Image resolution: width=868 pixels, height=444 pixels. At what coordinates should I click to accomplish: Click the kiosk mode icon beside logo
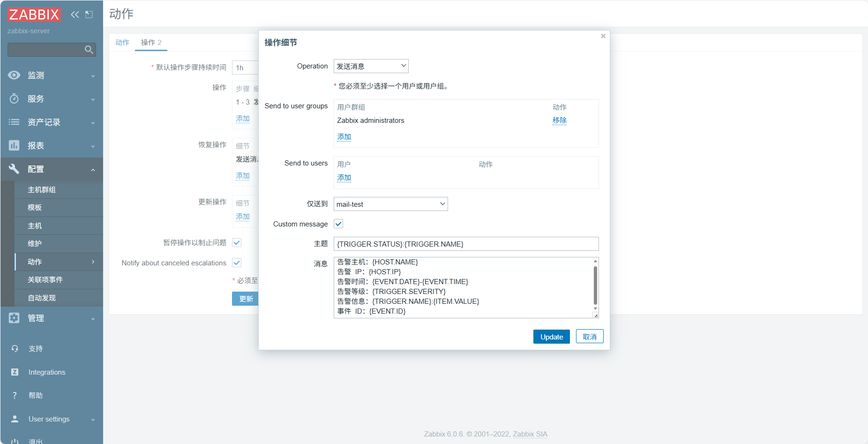click(89, 15)
